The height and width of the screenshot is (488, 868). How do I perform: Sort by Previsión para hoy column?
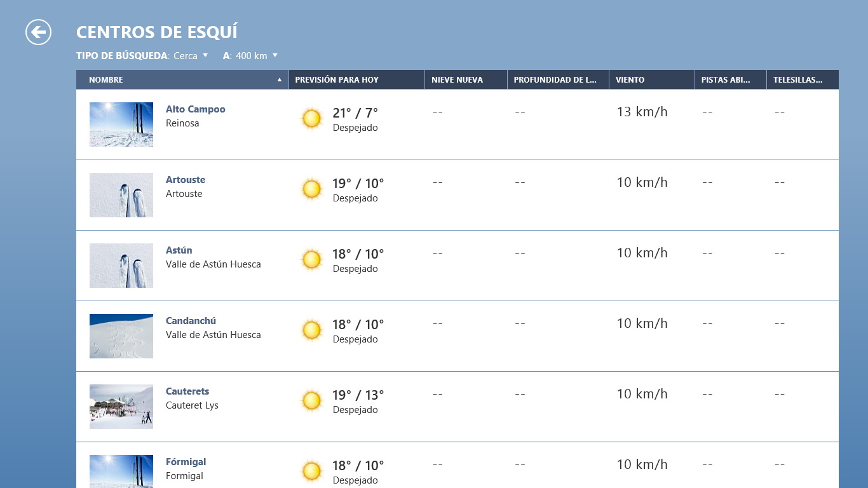(x=337, y=80)
